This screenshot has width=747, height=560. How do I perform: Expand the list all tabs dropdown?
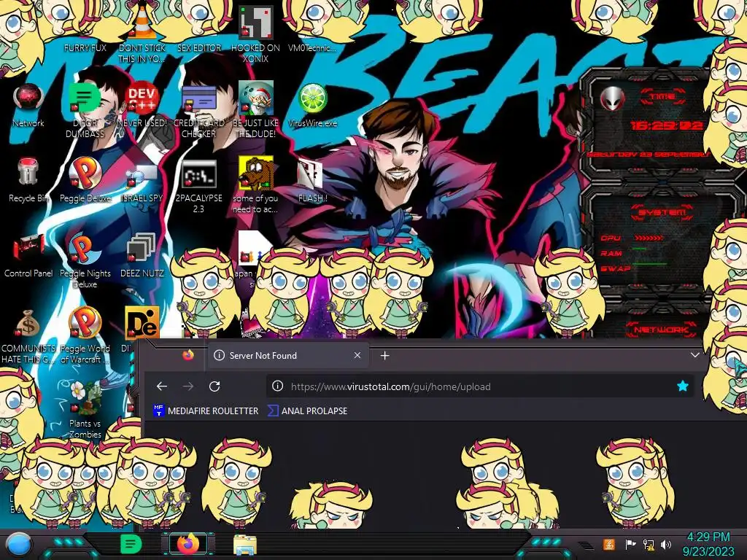click(694, 355)
